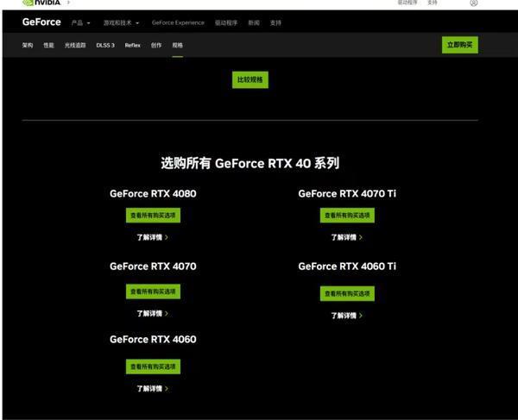Switch to the 光线追踪 tab
This screenshot has height=420, width=518.
[75, 45]
